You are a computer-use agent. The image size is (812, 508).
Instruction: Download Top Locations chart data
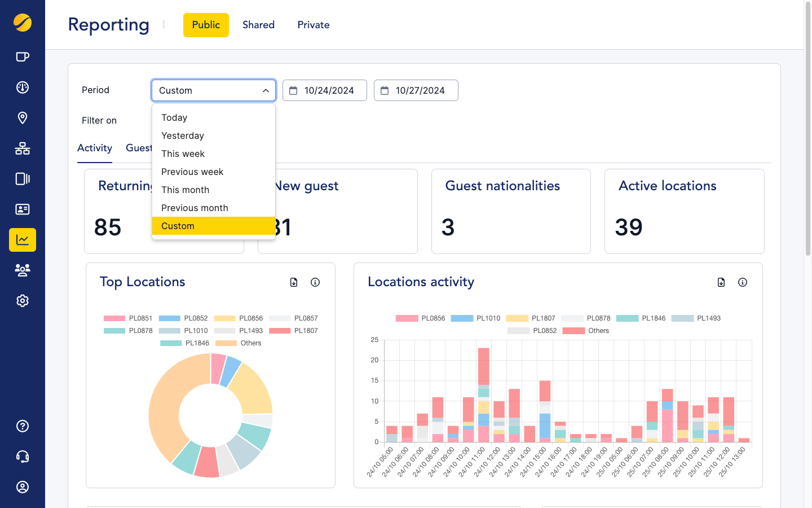pyautogui.click(x=294, y=282)
